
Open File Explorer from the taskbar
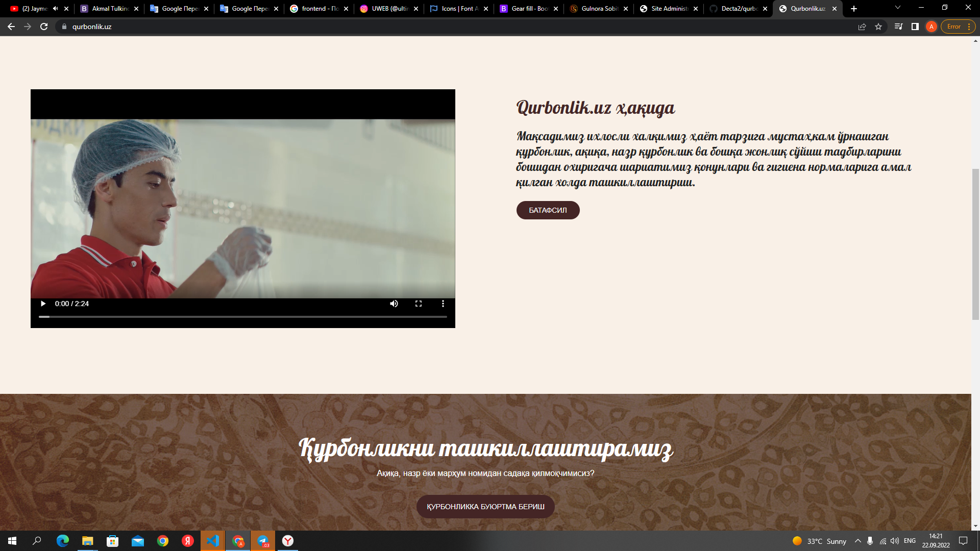point(88,541)
